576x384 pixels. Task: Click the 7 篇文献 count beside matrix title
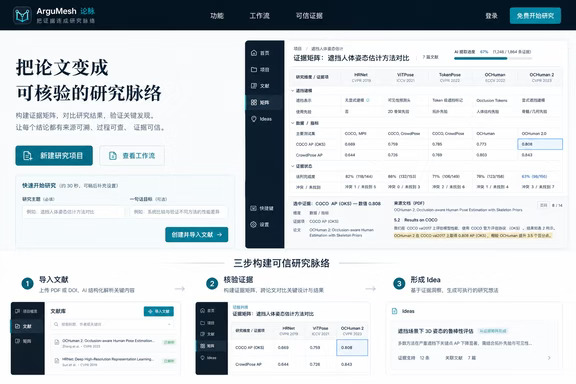point(430,57)
